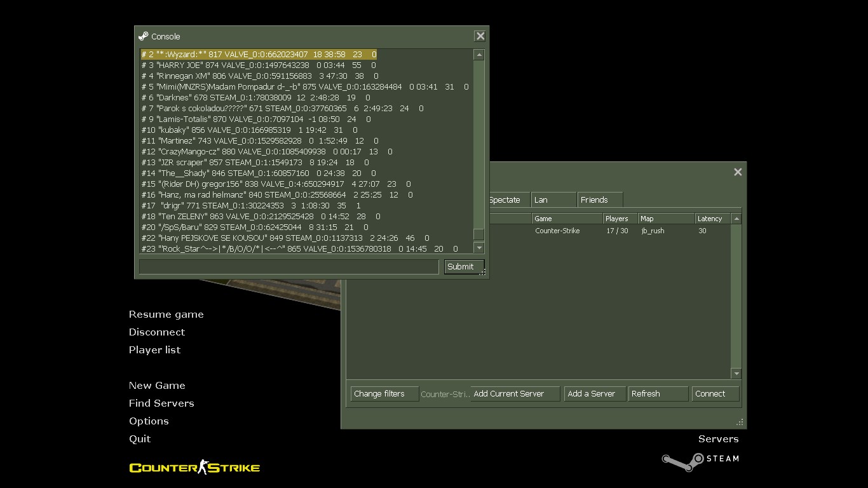
Task: Close the Console window
Action: (480, 36)
